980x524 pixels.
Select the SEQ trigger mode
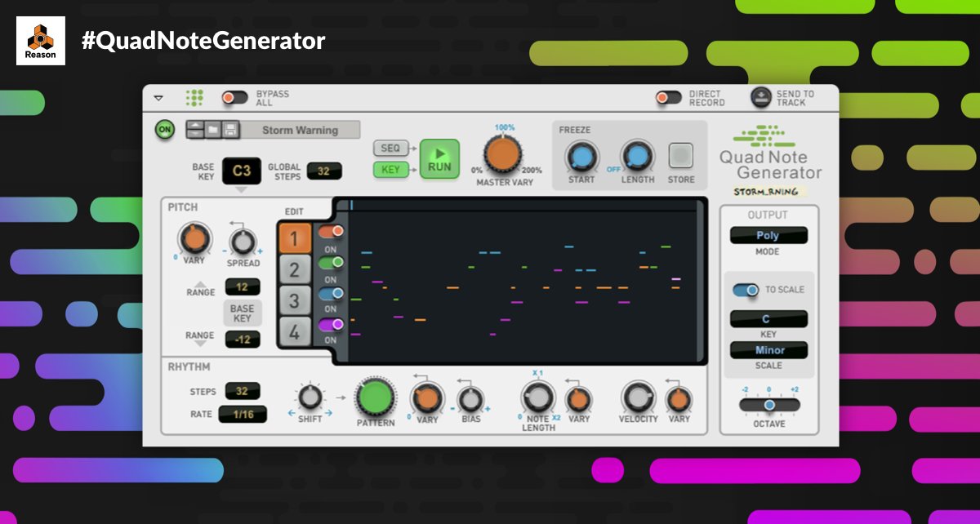tap(391, 148)
